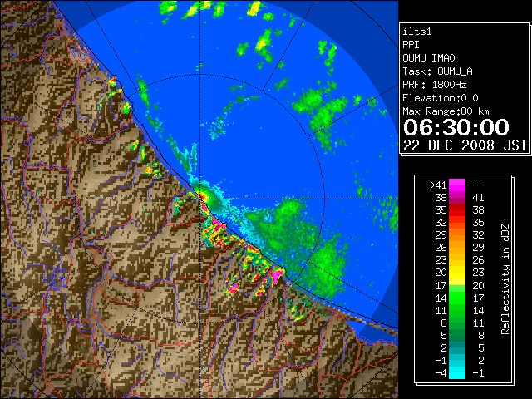The image size is (532, 399).
Task: Click the '>41' legend label
Action: coord(438,185)
